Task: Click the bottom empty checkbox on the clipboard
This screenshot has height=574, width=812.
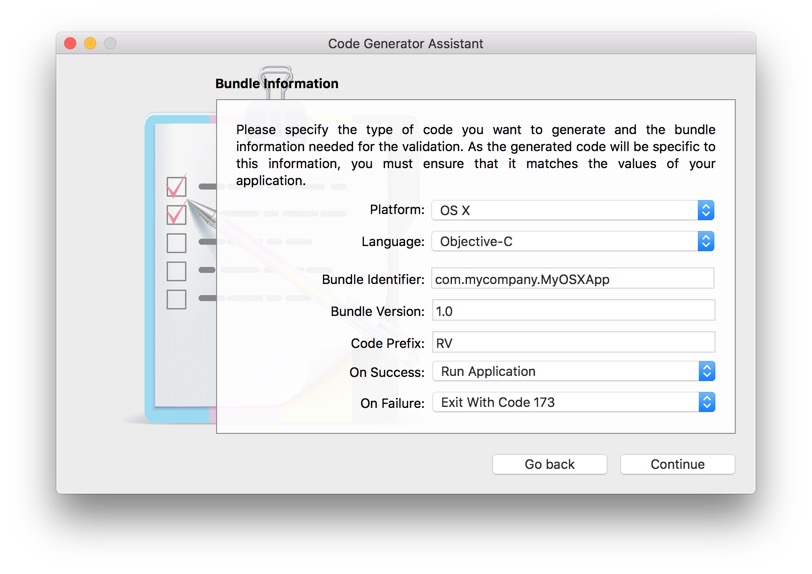Action: click(176, 298)
